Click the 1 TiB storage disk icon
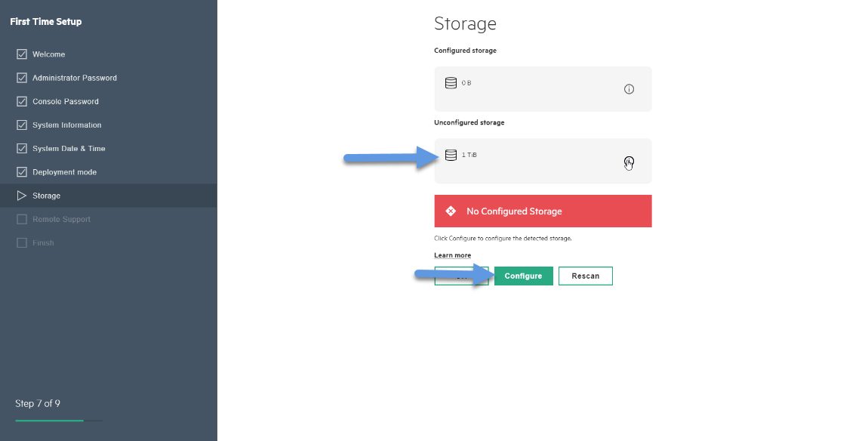This screenshot has height=441, width=868. coord(451,155)
